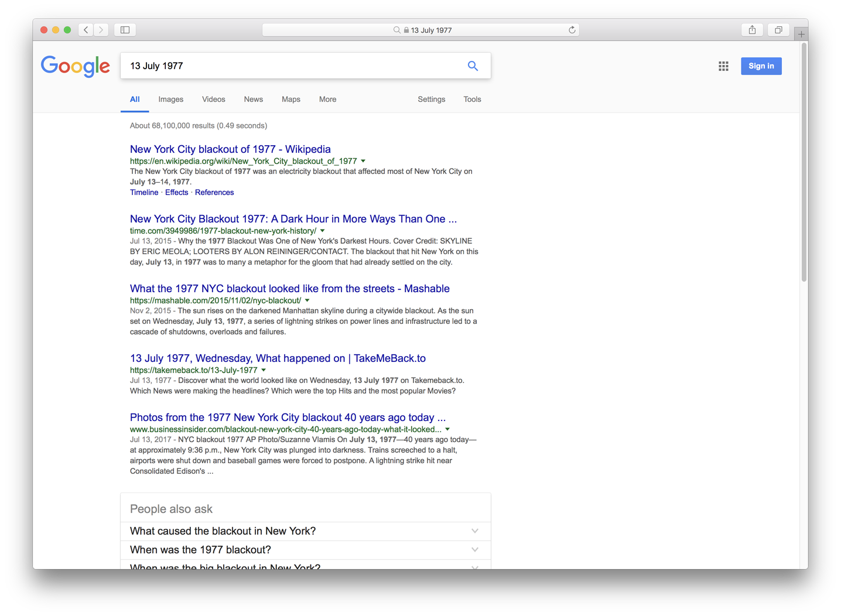This screenshot has width=841, height=616.
Task: Click the vertical page scrollbar
Action: coord(804,162)
